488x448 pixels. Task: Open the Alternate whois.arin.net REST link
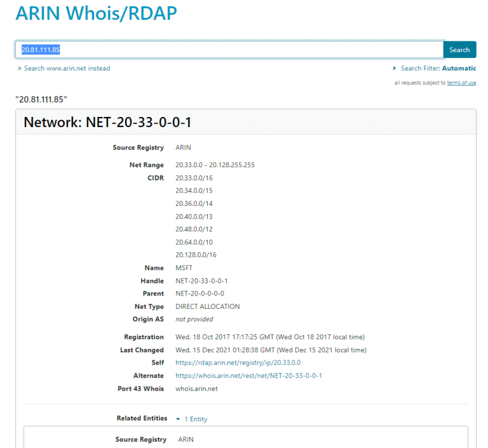coord(248,376)
